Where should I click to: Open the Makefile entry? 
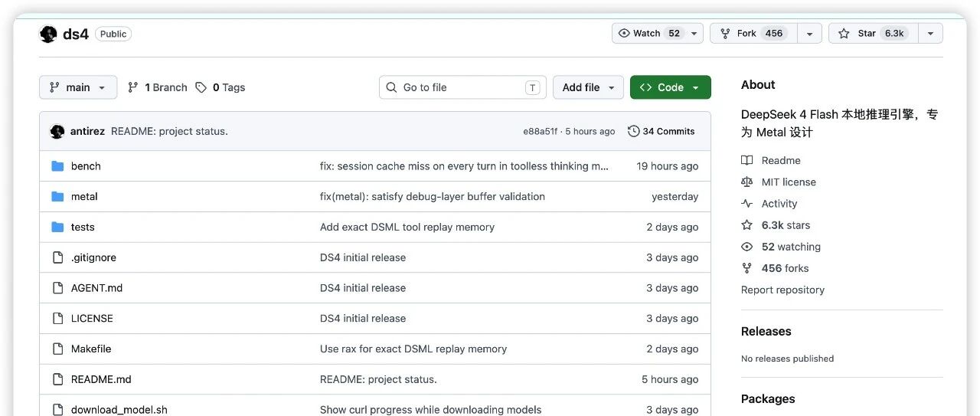click(91, 349)
